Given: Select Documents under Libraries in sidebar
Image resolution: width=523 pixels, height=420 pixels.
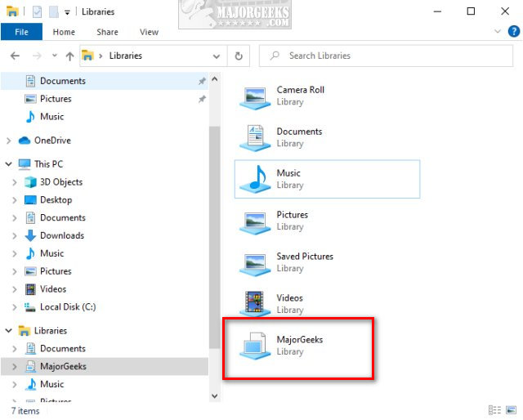Looking at the screenshot, I should (105, 349).
